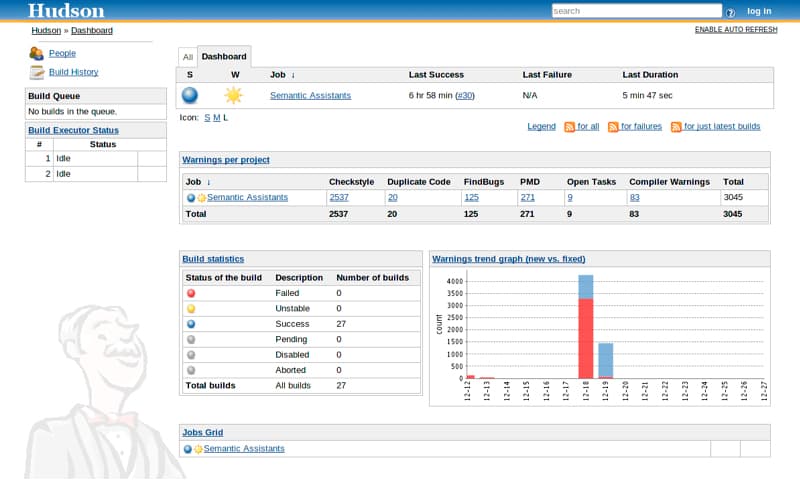
Task: Open FindBugs warnings count 125
Action: tap(471, 197)
